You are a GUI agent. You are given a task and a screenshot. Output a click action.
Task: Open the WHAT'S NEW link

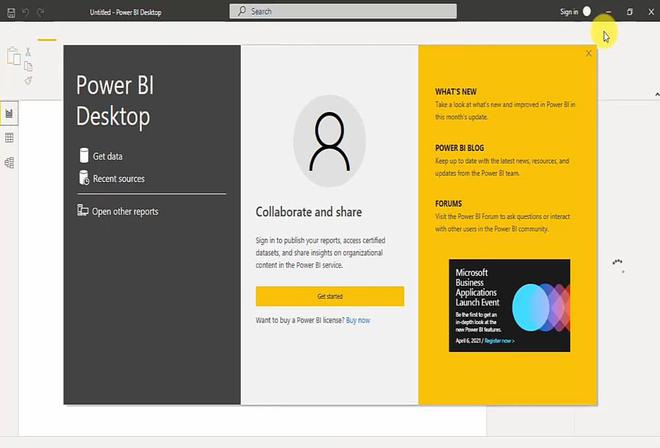point(456,92)
